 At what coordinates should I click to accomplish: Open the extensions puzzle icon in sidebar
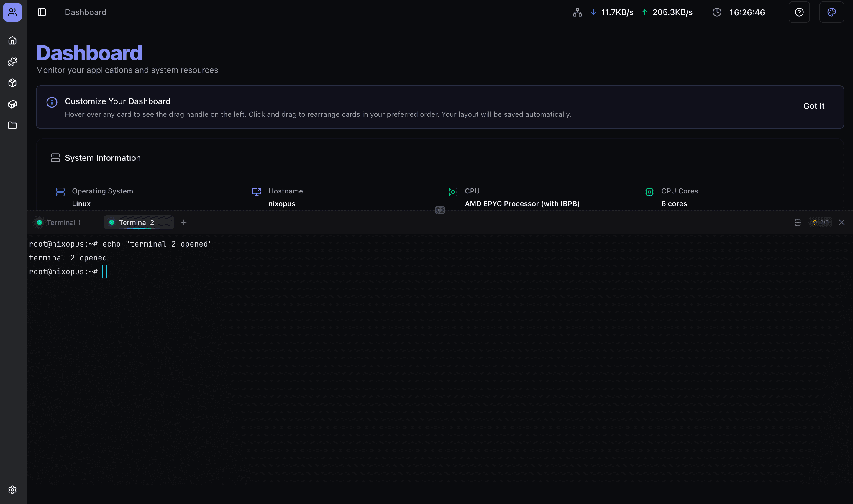pyautogui.click(x=13, y=61)
